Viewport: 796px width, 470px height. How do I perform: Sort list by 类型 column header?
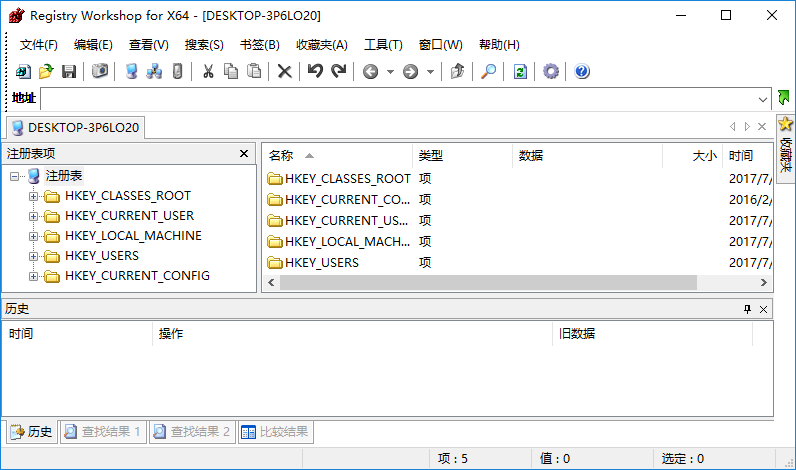coord(462,155)
